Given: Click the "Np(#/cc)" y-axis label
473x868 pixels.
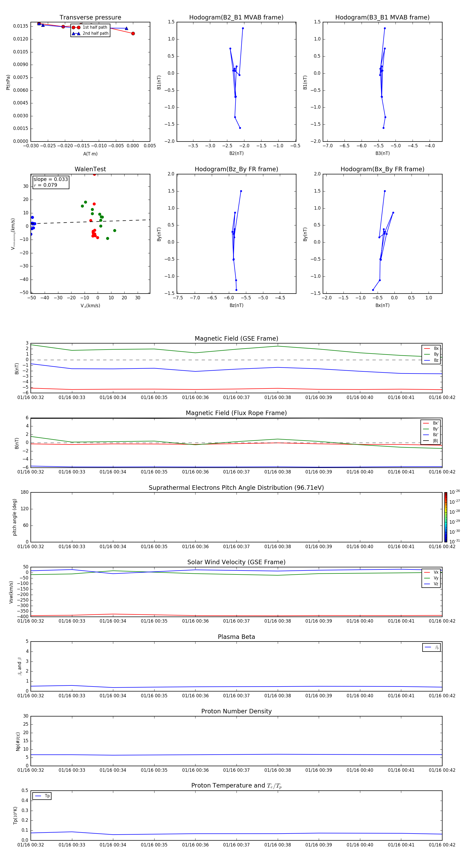Looking at the screenshot, I should pos(18,741).
